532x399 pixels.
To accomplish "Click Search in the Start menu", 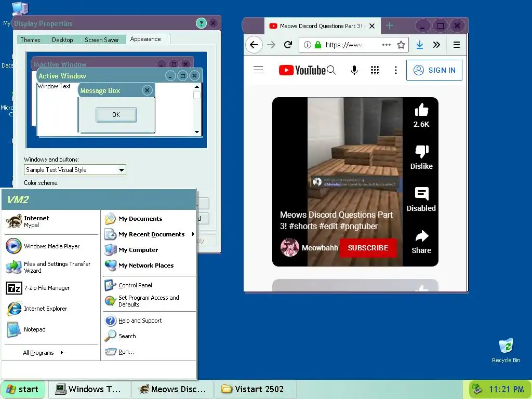I will [x=149, y=336].
